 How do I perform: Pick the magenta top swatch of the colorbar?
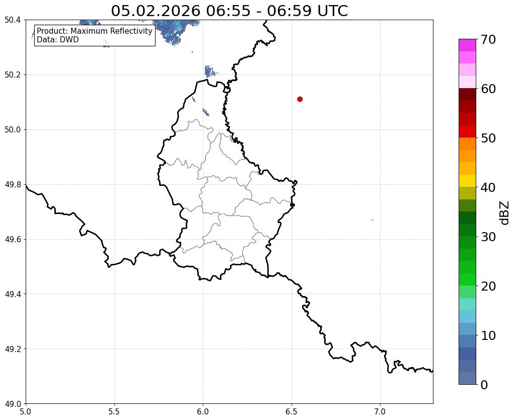point(467,45)
